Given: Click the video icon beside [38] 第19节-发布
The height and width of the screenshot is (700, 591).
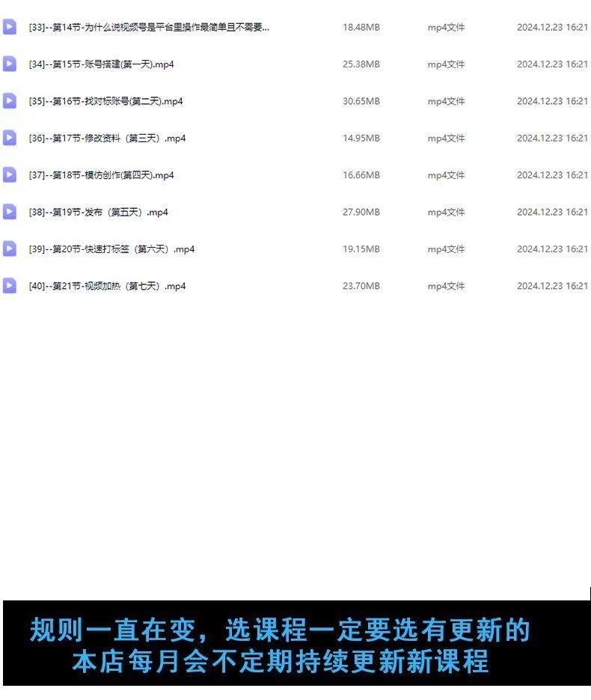Looking at the screenshot, I should [10, 212].
